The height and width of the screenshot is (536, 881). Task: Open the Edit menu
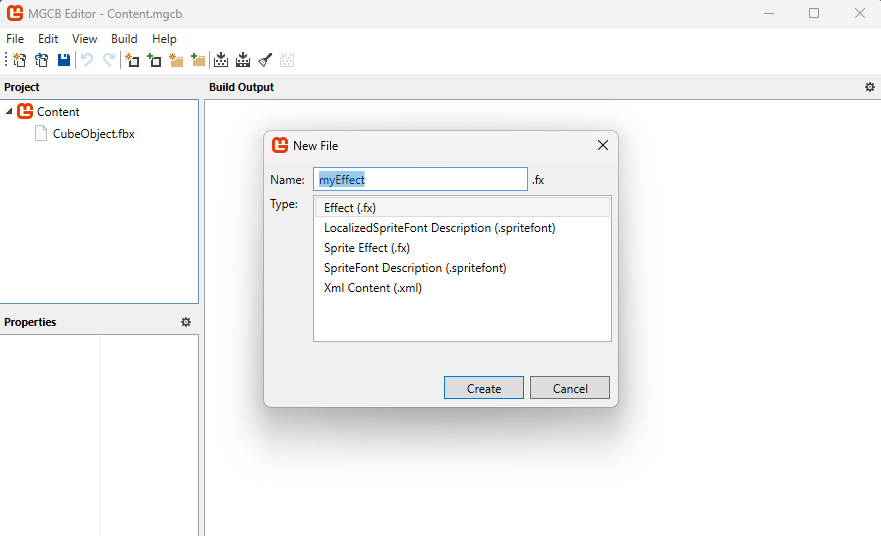point(48,39)
